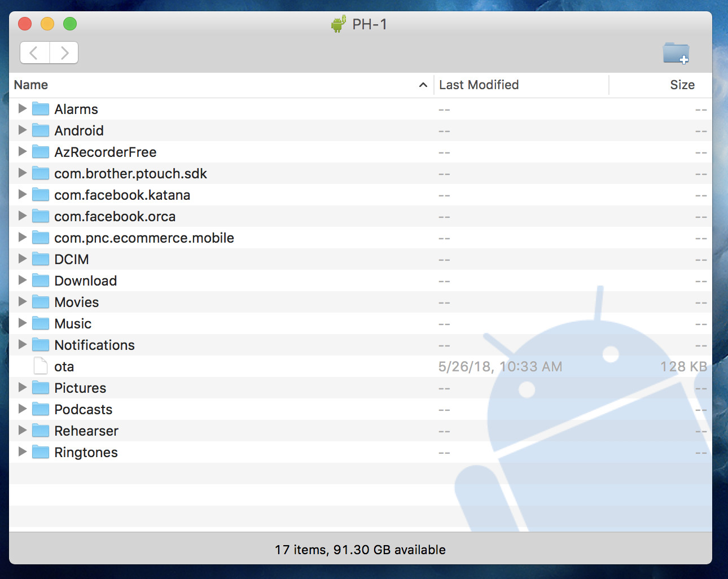Screen dimensions: 728x579
Task: Go back with the left arrow button
Action: click(34, 53)
